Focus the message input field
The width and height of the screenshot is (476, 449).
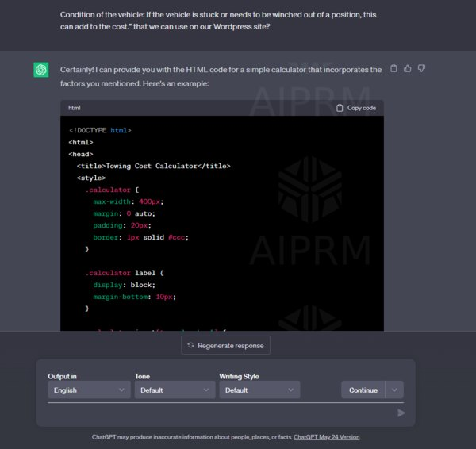tap(221, 413)
